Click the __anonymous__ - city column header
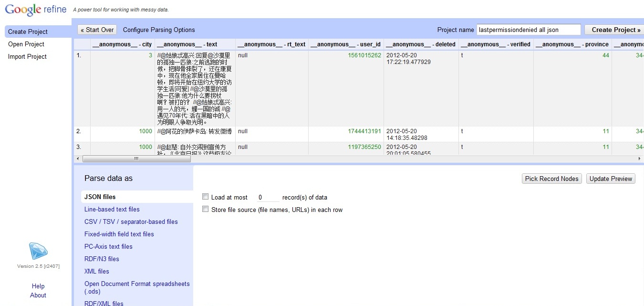 point(122,44)
